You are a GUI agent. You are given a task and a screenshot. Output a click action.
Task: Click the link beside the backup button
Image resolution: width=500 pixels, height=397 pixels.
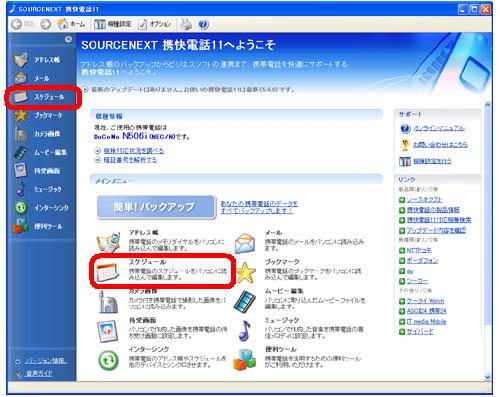click(x=259, y=207)
